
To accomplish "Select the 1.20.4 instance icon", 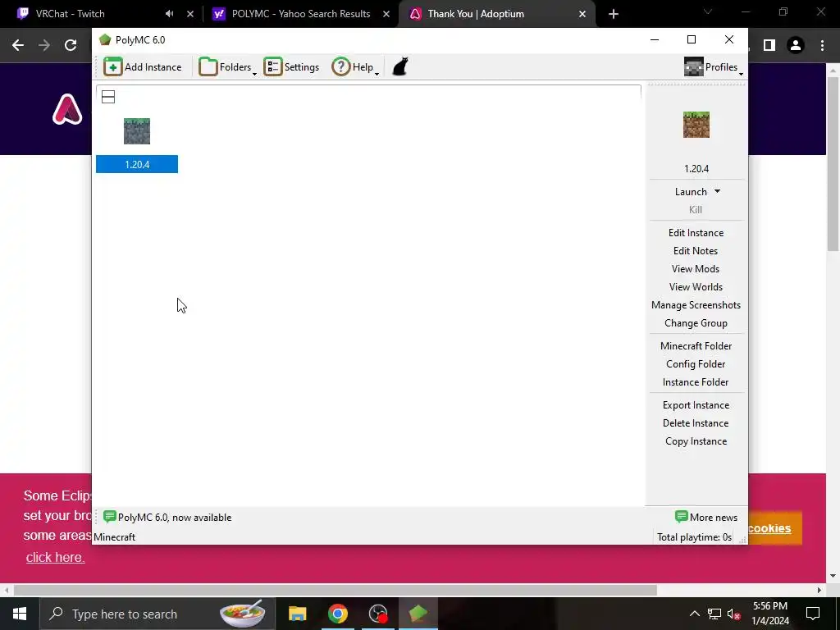I will tap(137, 131).
